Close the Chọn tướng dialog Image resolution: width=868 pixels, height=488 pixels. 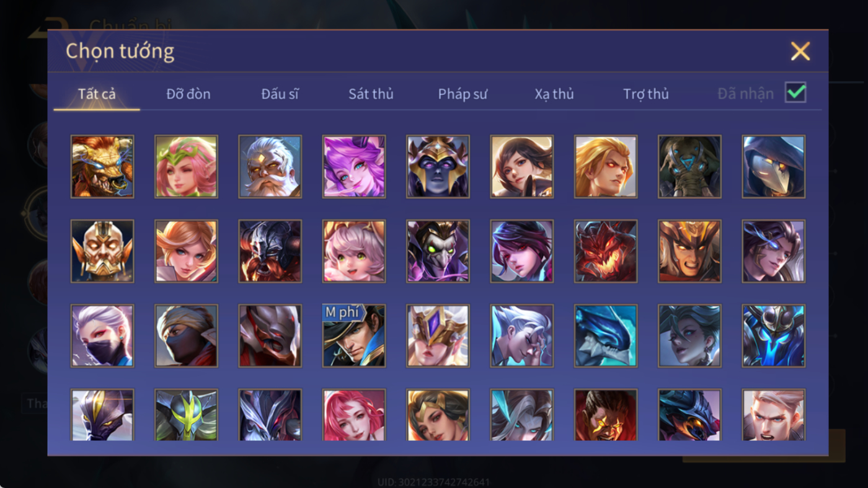click(800, 51)
